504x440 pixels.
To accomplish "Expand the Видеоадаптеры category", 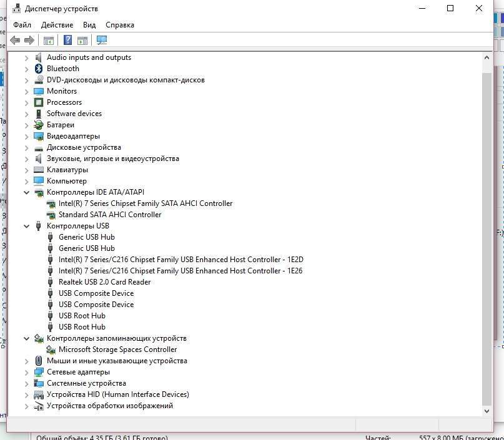I will 26,136.
